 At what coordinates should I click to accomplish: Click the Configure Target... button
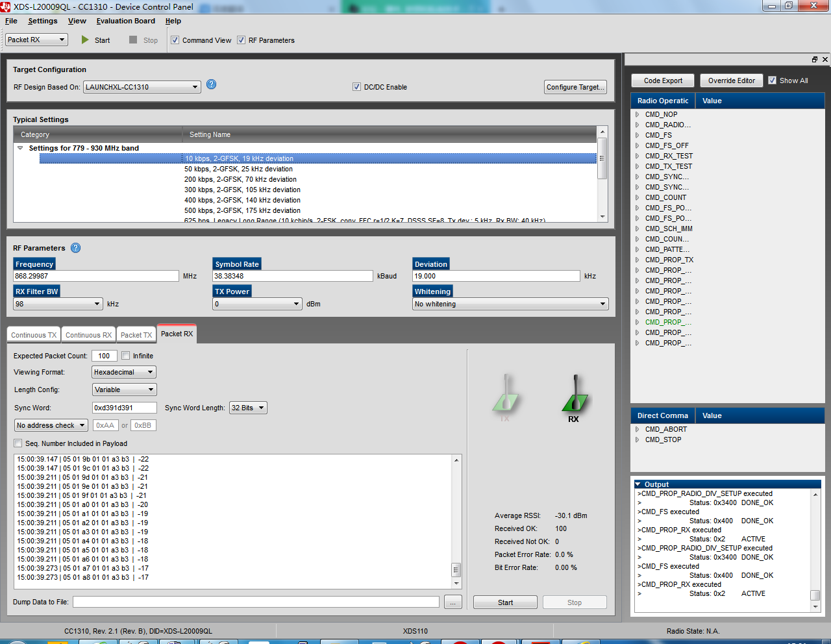(x=575, y=87)
